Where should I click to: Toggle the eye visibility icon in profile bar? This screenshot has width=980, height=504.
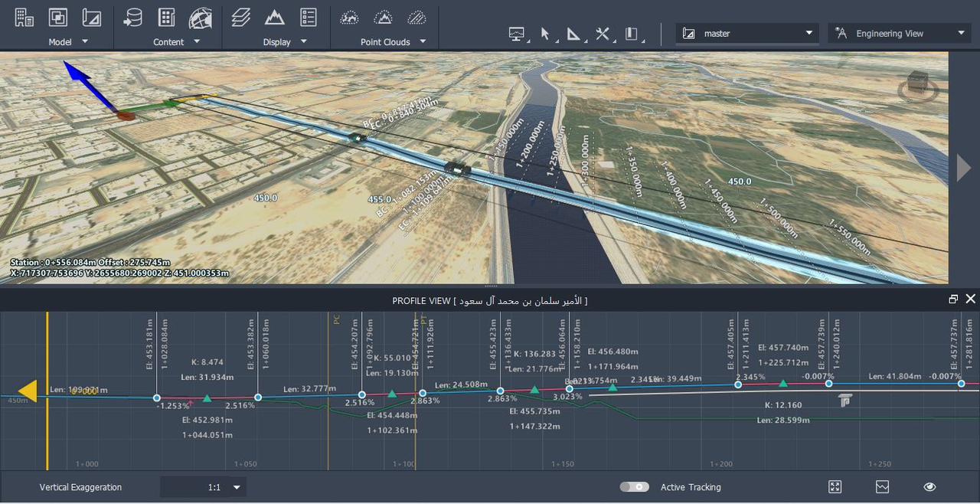coord(929,487)
